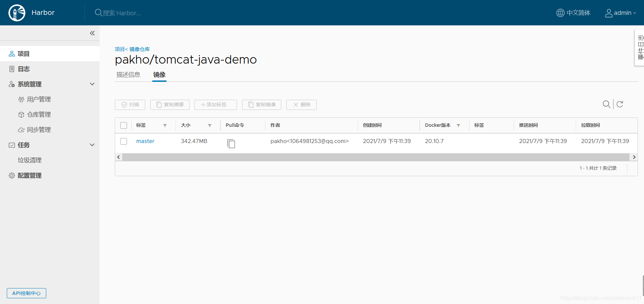This screenshot has width=644, height=304.
Task: Go to 镜像仓库 breadcrumb link
Action: [139, 49]
